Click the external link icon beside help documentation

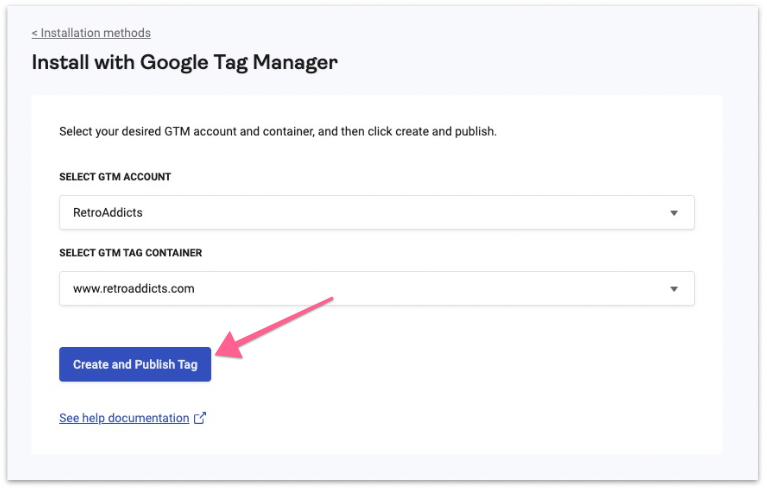(200, 418)
